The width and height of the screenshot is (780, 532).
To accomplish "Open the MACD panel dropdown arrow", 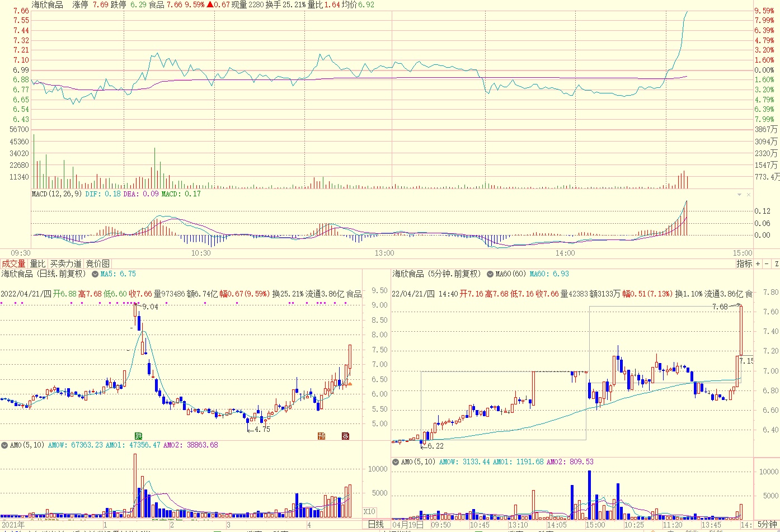I will [x=740, y=195].
